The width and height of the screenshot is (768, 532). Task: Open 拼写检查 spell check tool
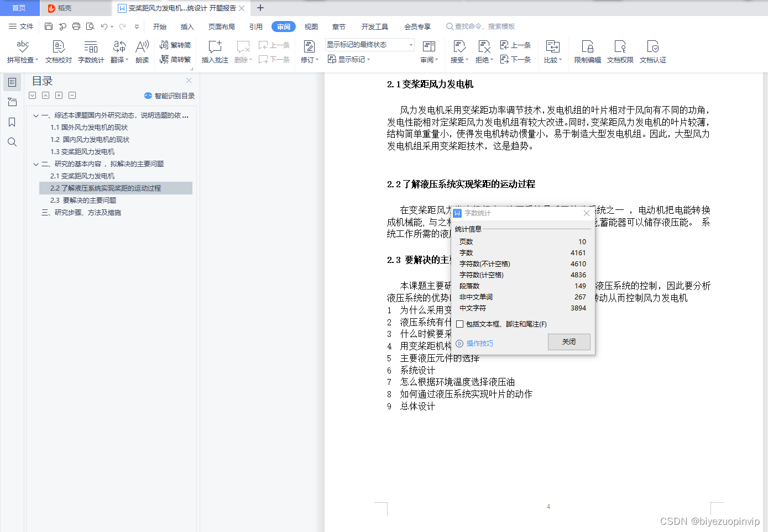pyautogui.click(x=23, y=51)
